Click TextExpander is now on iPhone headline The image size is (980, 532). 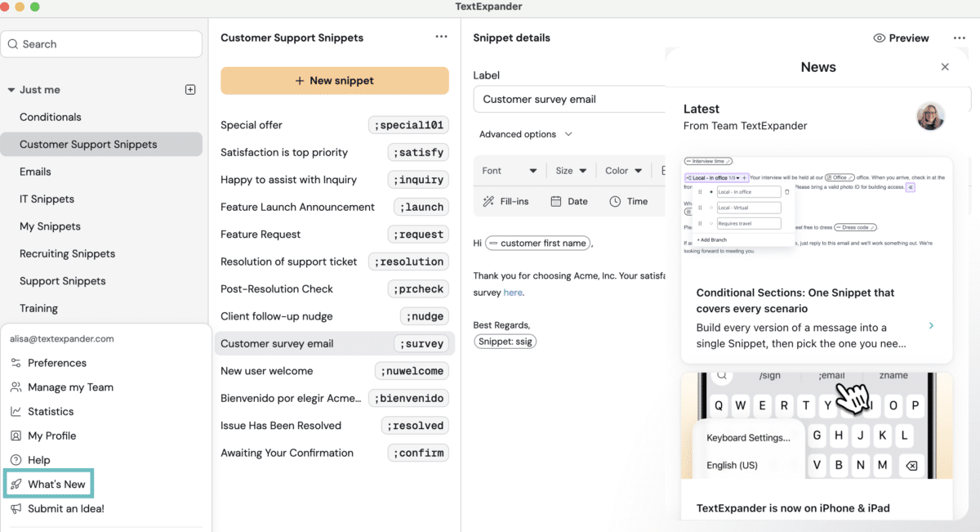(x=793, y=508)
